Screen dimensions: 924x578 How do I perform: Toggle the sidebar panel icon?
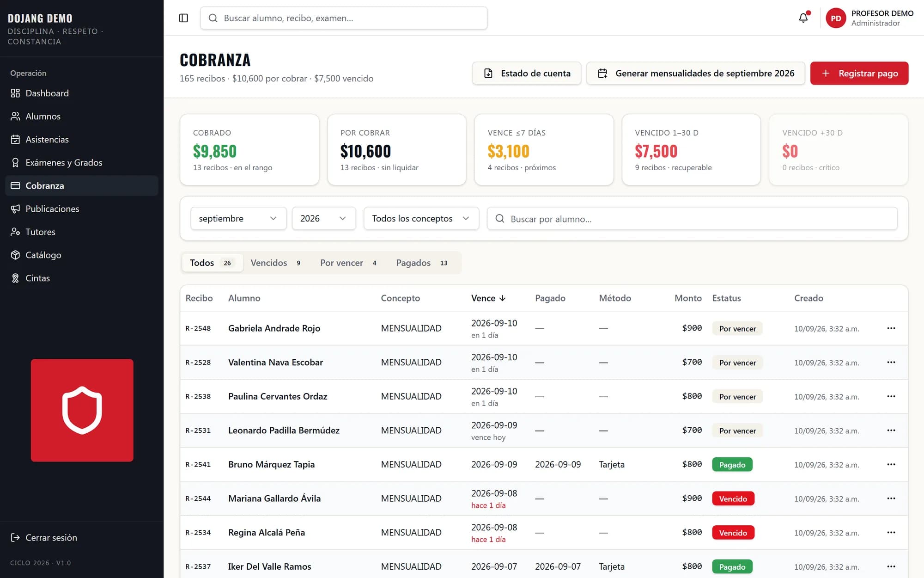pos(183,18)
